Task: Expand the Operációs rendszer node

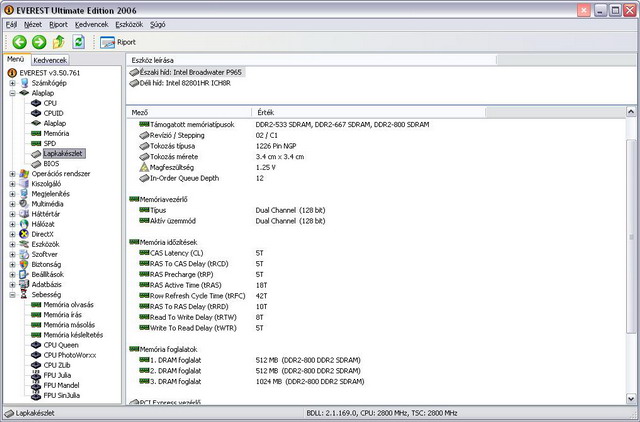Action: click(x=12, y=174)
